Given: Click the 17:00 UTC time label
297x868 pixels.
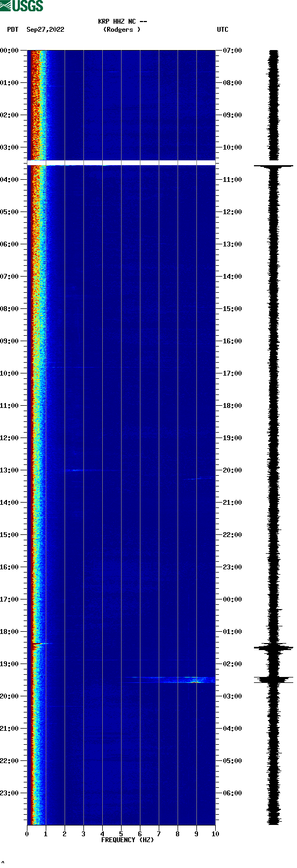Looking at the screenshot, I should (232, 373).
